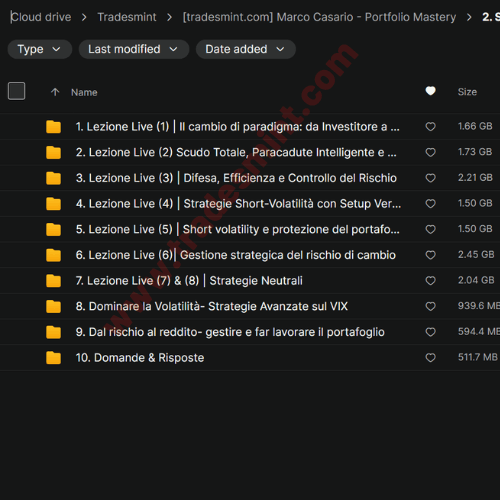Open the Date added filter dropdown
Viewport: 500px width, 500px height.
click(246, 49)
